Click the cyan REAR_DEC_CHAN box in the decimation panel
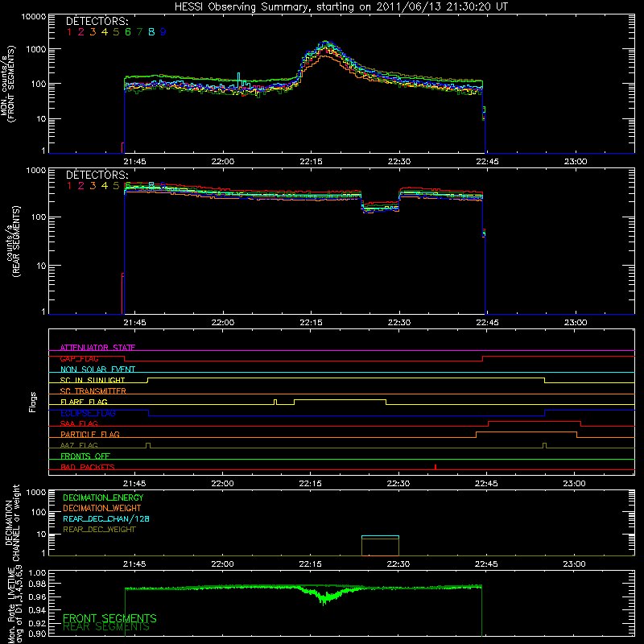 pyautogui.click(x=380, y=537)
